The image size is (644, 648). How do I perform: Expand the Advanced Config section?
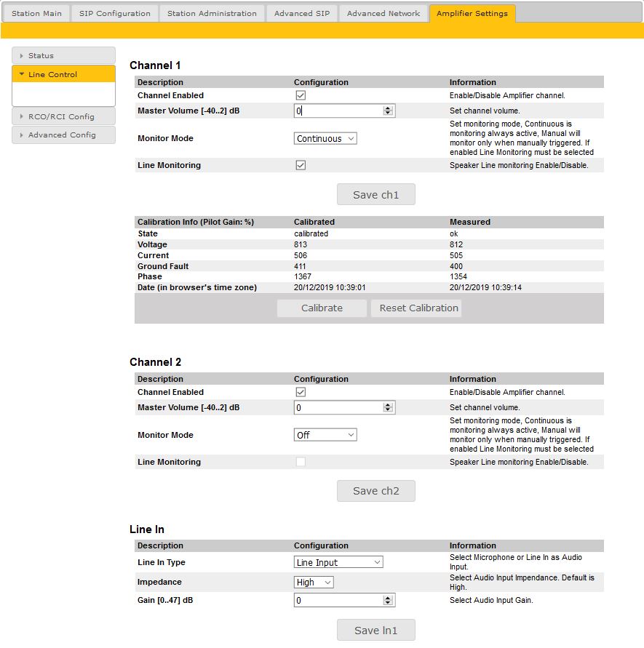tap(63, 135)
